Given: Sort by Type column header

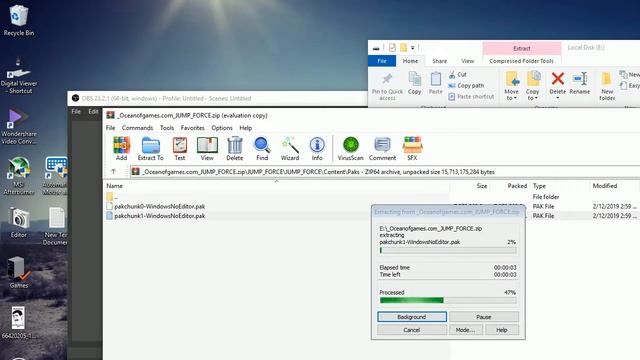Looking at the screenshot, I should click(539, 186).
